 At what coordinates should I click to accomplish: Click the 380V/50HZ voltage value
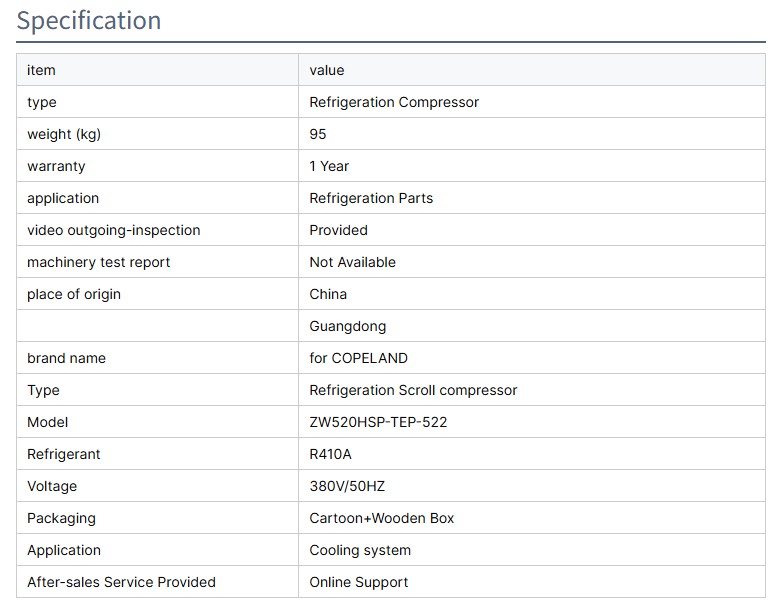(x=347, y=486)
